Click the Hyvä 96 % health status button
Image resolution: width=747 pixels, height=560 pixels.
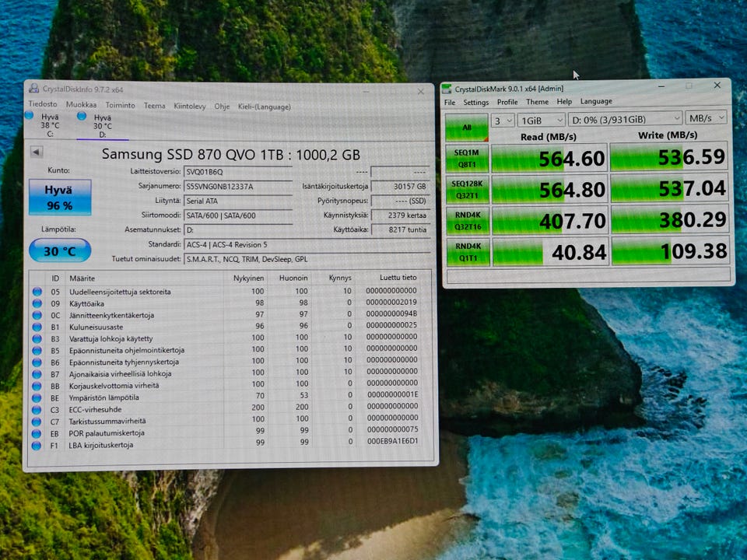60,197
